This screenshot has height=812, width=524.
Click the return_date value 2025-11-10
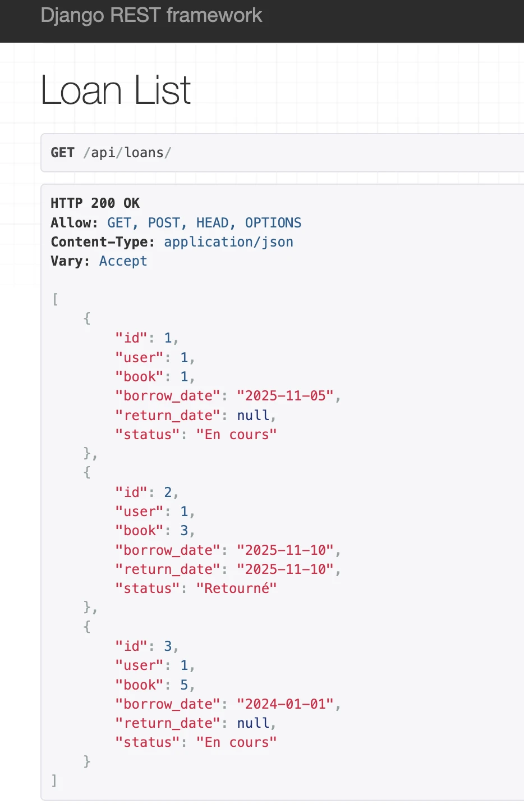[x=286, y=569]
